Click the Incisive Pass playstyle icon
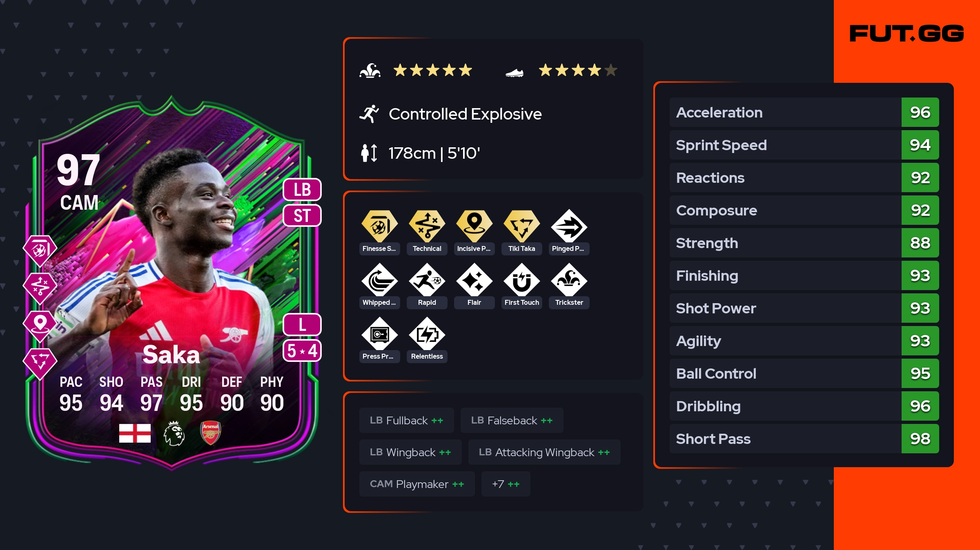Viewport: 980px width, 550px height. (474, 226)
